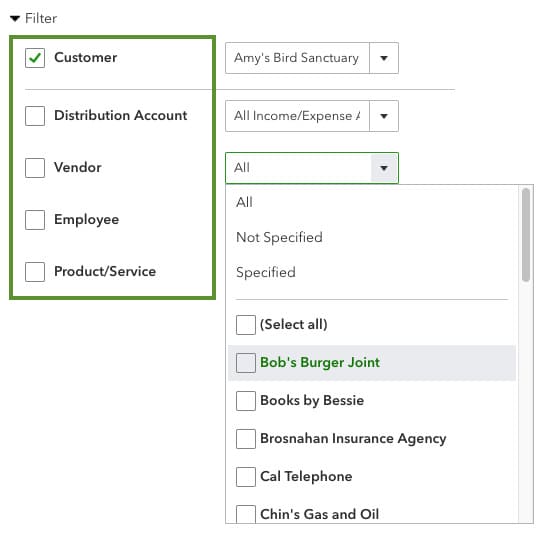The height and width of the screenshot is (537, 544).
Task: Close the Vendor dropdown using its arrow
Action: pos(384,168)
